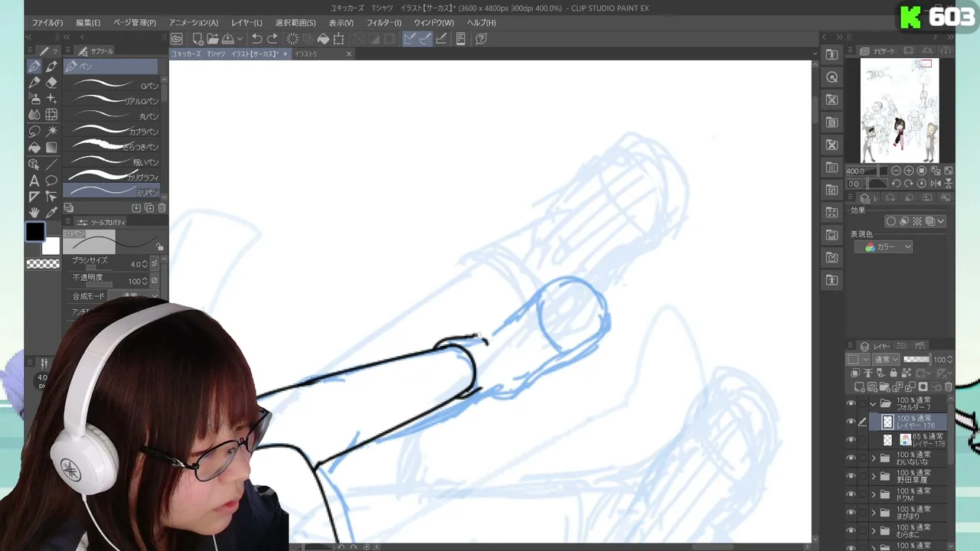Hide レイヤー 176 using its eye icon
Image resolution: width=980 pixels, height=551 pixels.
(851, 422)
